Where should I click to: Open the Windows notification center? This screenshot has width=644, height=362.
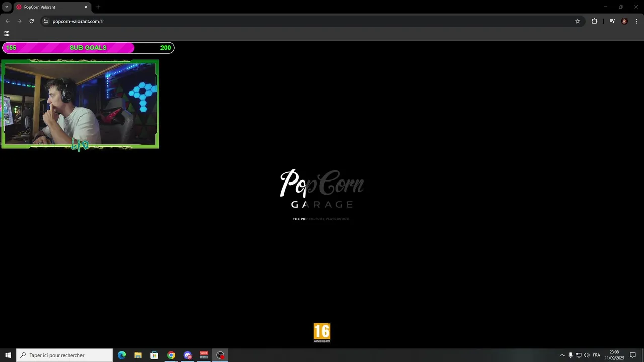pyautogui.click(x=633, y=355)
